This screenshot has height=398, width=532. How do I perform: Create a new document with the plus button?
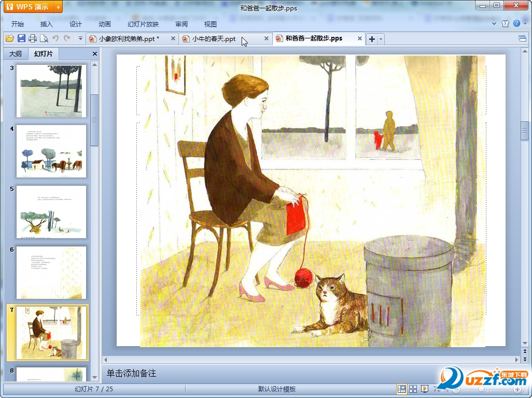372,39
